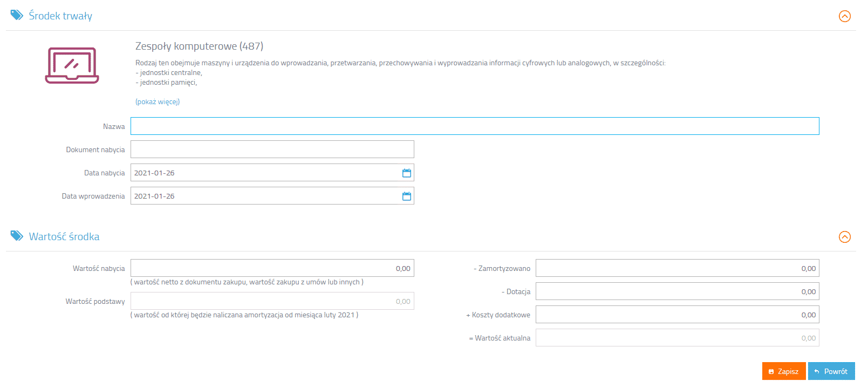
Task: Click the hint about wartość netto z dokumentu
Action: pyautogui.click(x=247, y=282)
